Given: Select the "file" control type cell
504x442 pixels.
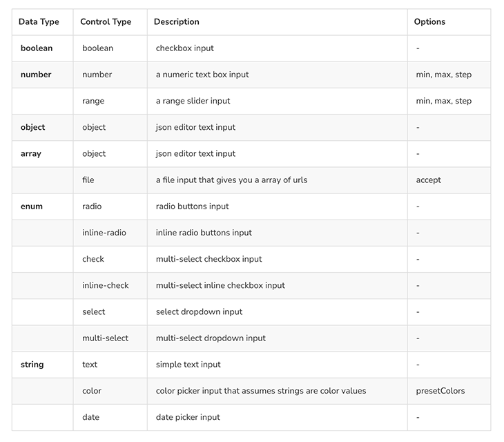Looking at the screenshot, I should click(88, 180).
